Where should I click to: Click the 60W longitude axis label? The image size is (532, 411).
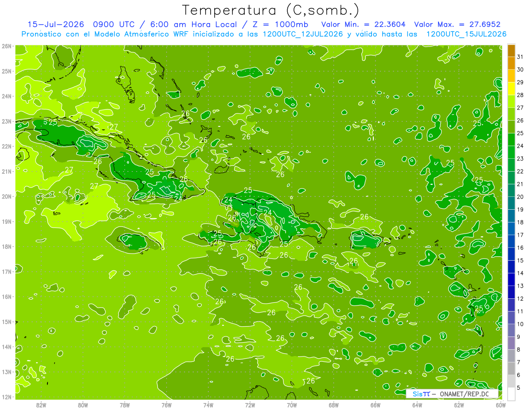[501, 405]
